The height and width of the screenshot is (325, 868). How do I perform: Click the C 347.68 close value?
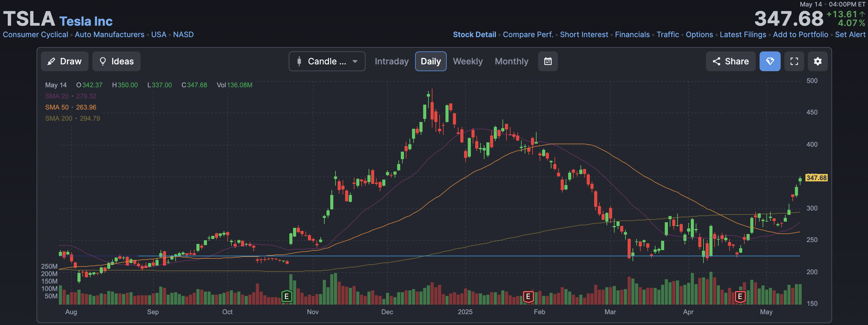195,85
